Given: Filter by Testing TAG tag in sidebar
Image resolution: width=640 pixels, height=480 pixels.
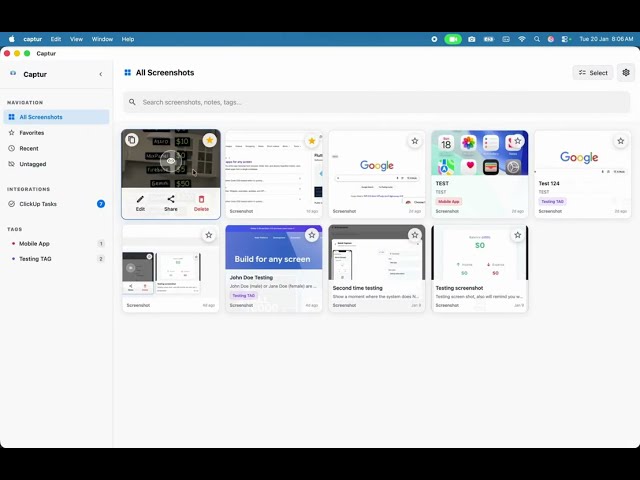Looking at the screenshot, I should click(x=56, y=259).
